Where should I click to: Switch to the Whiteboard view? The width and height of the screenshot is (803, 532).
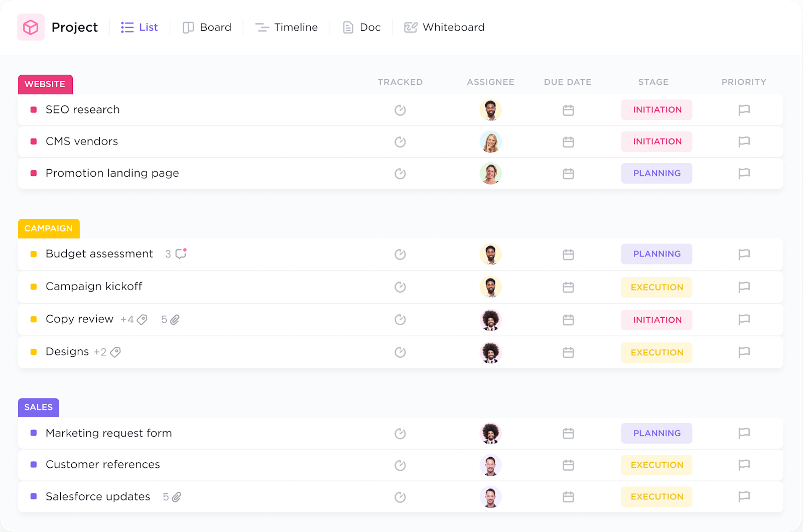tap(444, 27)
